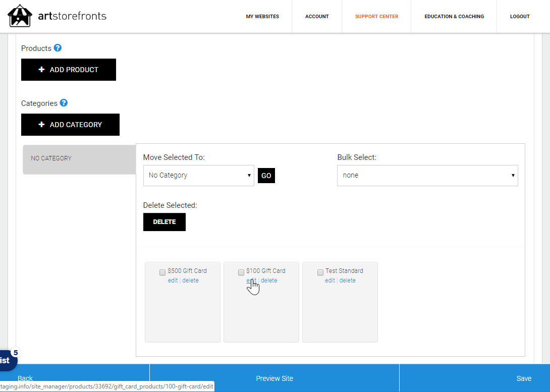
Task: Open My Websites in the top menu
Action: (262, 17)
